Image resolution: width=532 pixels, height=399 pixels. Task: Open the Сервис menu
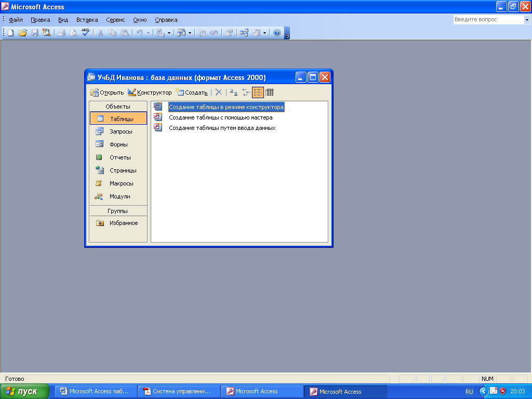pyautogui.click(x=115, y=20)
